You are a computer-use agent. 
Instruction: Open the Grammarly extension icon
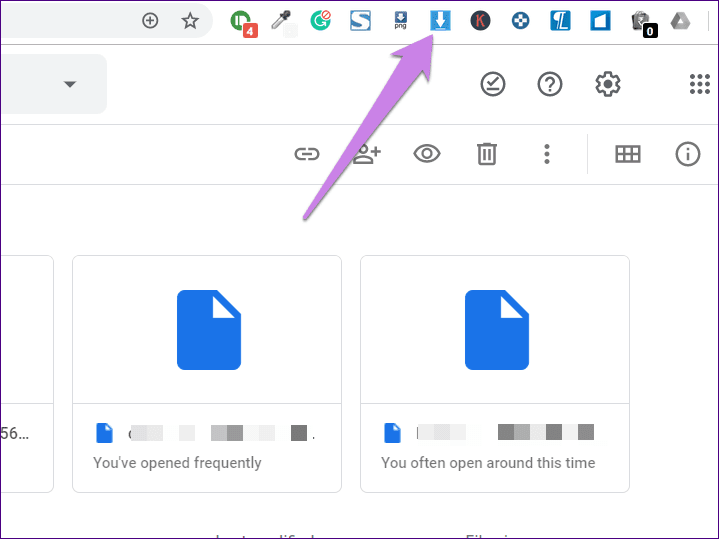(321, 21)
